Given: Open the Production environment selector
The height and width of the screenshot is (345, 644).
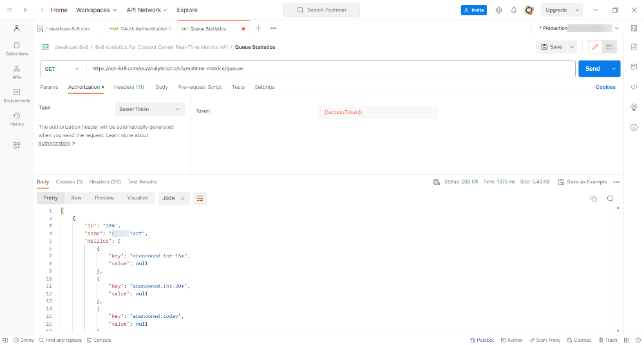Looking at the screenshot, I should coord(579,28).
